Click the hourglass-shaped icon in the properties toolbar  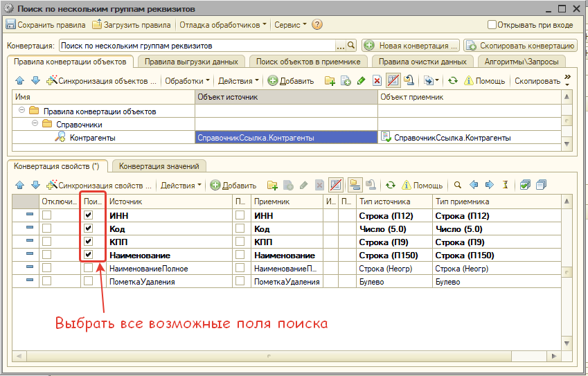coord(506,185)
